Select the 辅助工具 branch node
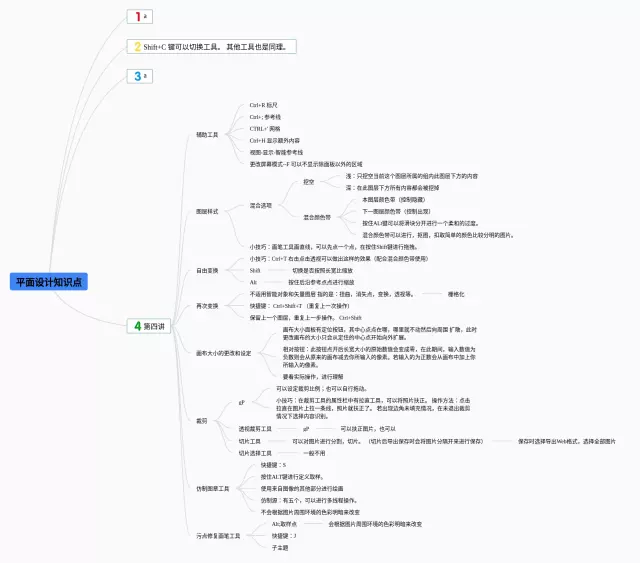640x563 pixels. (207, 134)
